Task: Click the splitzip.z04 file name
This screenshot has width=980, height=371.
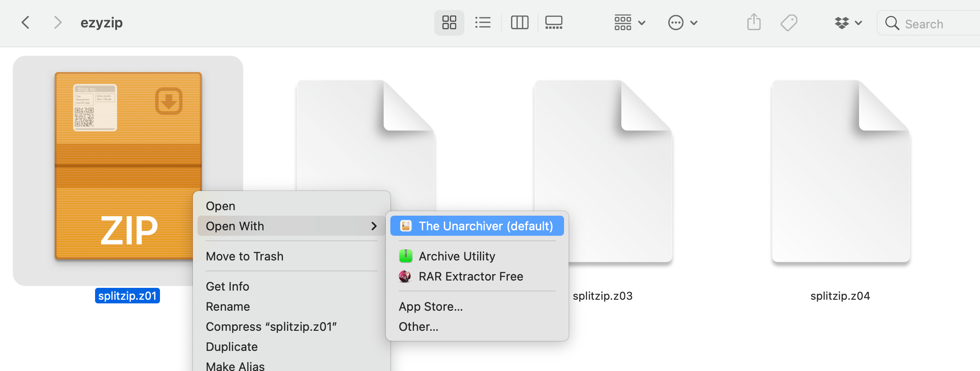Action: [x=840, y=296]
